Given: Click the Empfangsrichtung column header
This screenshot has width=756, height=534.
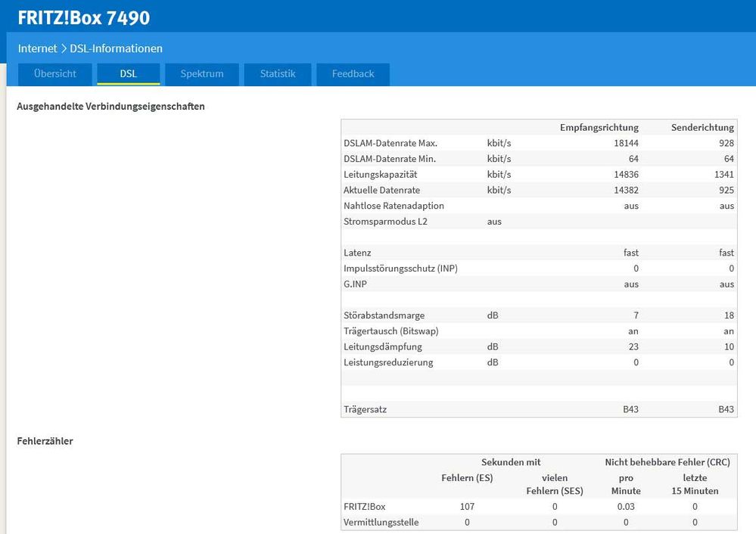Looking at the screenshot, I should 599,127.
